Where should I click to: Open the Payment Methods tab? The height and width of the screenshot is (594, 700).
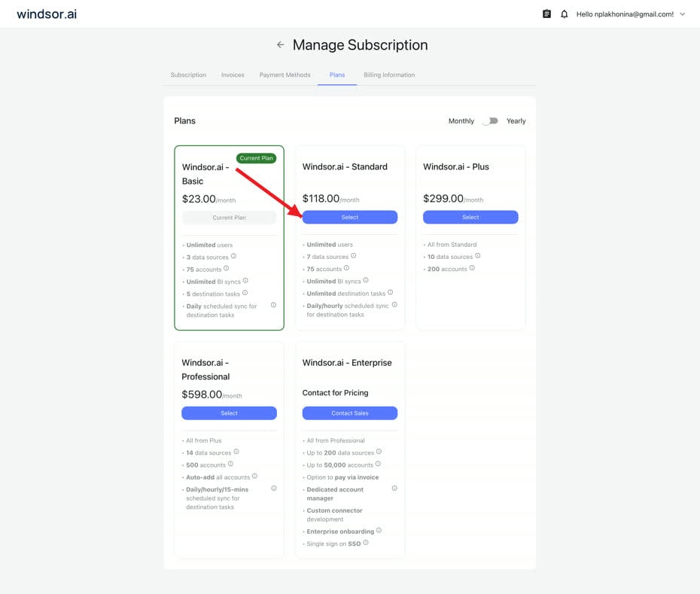285,75
